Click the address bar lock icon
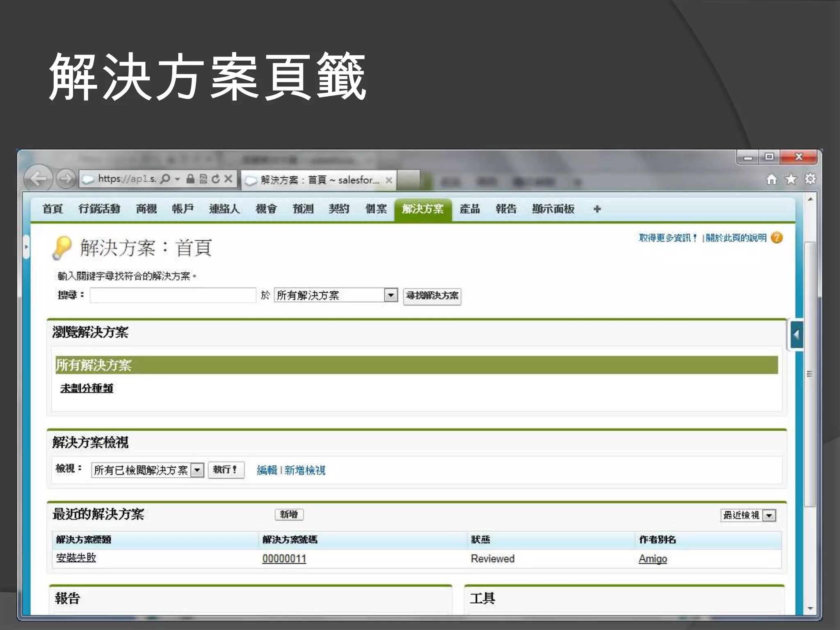Viewport: 840px width, 630px height. pos(190,179)
